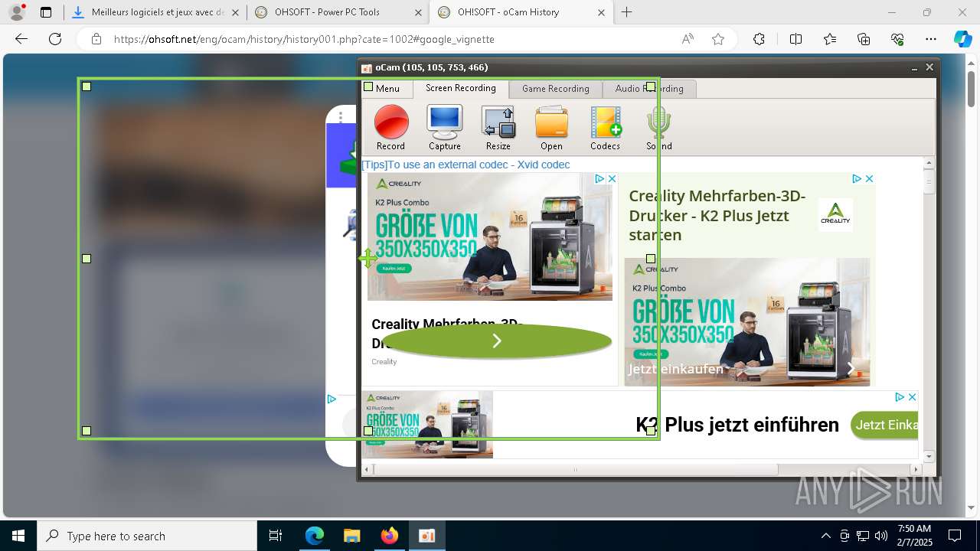Click the Jetzt Einka button on the banner
980x551 pixels.
[885, 425]
